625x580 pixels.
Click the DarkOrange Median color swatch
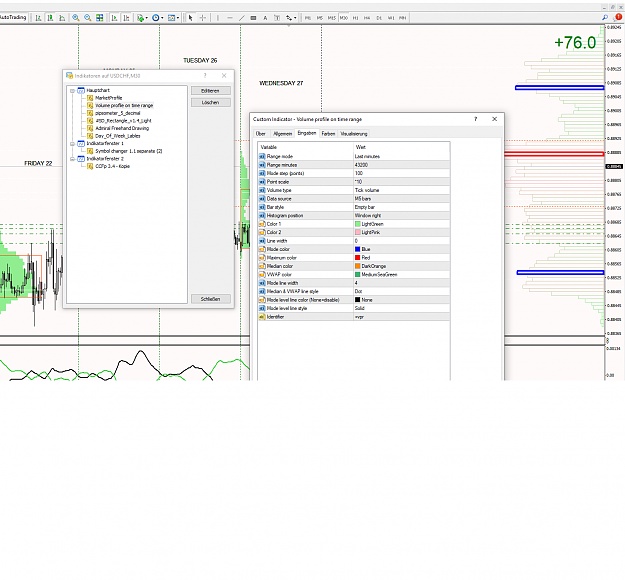(x=358, y=266)
